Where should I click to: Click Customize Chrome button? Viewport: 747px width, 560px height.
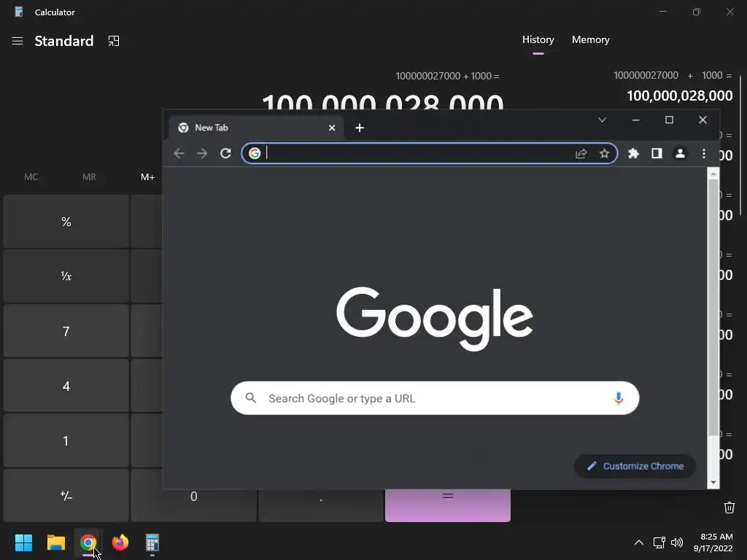(x=635, y=466)
